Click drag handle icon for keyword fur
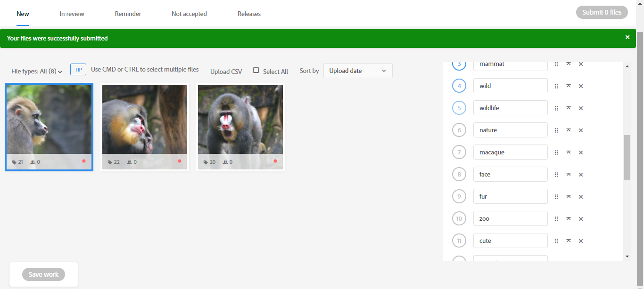This screenshot has width=644, height=289. point(556,197)
